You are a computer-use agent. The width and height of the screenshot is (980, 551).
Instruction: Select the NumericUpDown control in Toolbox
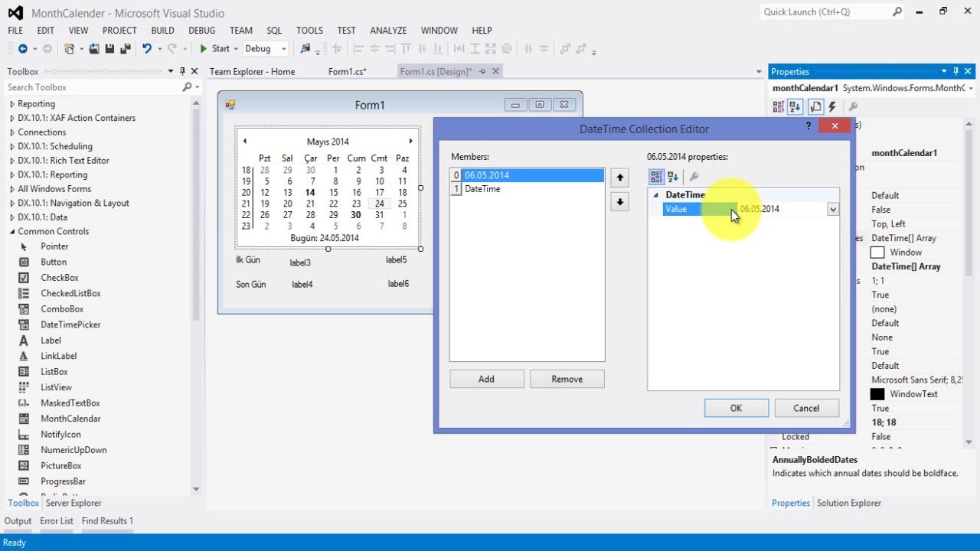click(x=73, y=450)
